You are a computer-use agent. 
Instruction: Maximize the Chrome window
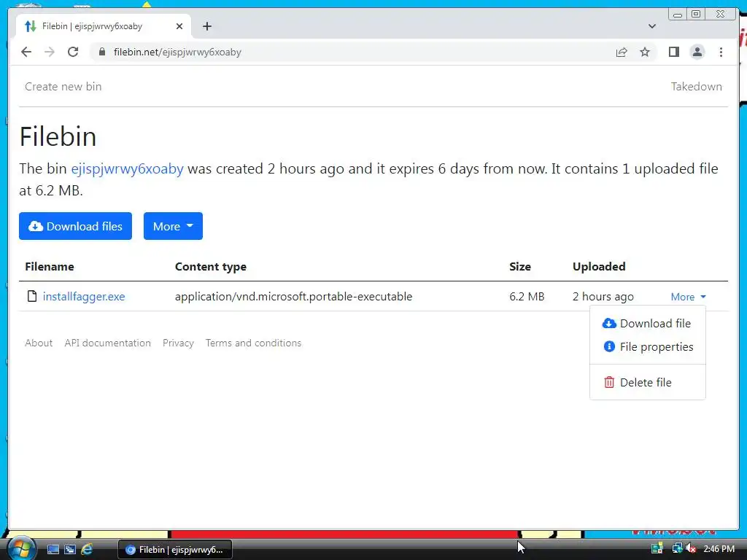696,15
